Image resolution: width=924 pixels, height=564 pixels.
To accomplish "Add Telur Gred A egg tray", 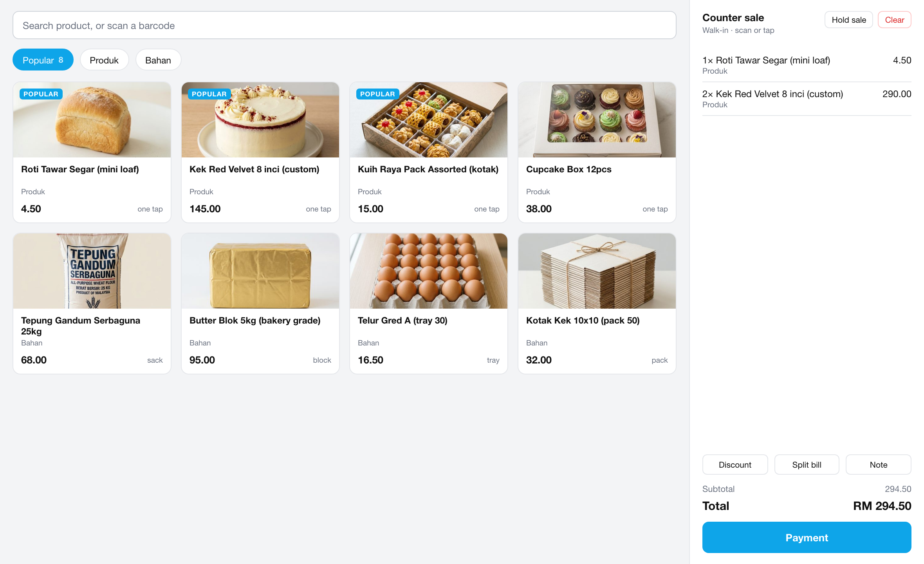I will point(429,304).
